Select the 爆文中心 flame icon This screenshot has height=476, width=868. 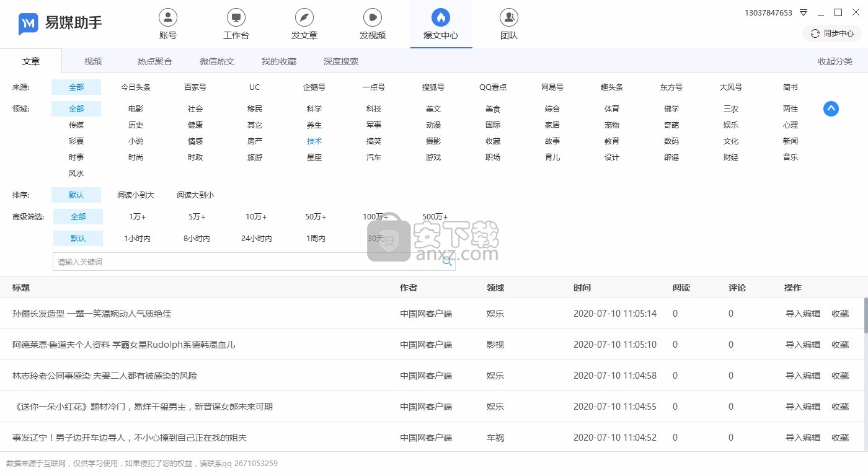click(x=441, y=17)
